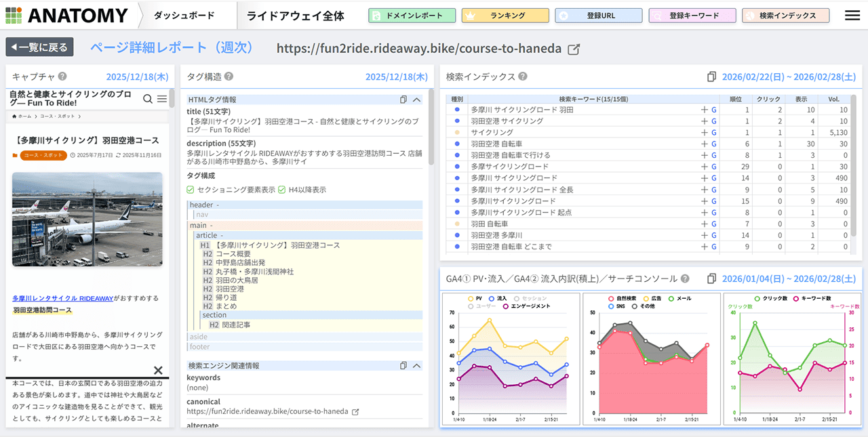Expand plus icon for サイクリング keyword row
Image resolution: width=868 pixels, height=437 pixels.
click(704, 133)
